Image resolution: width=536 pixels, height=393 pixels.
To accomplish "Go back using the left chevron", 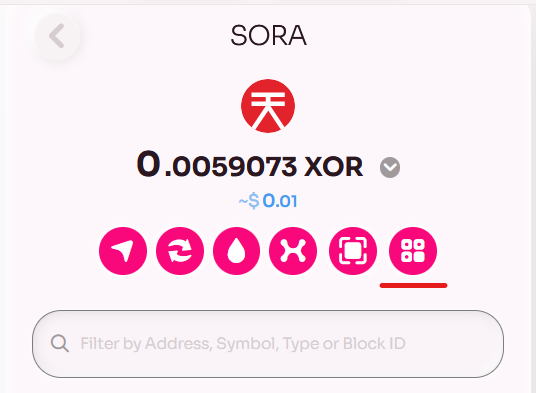I will click(57, 36).
